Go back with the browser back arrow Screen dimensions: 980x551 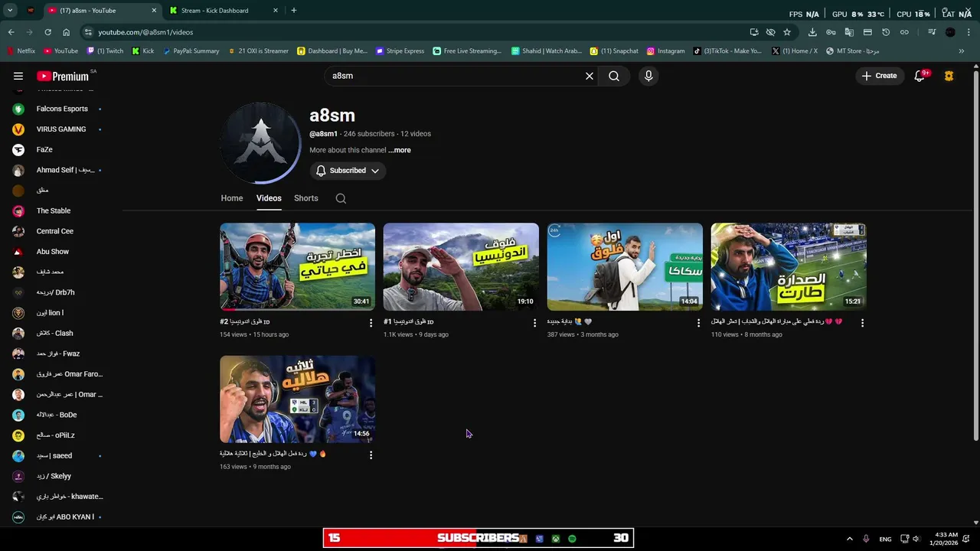[x=11, y=32]
